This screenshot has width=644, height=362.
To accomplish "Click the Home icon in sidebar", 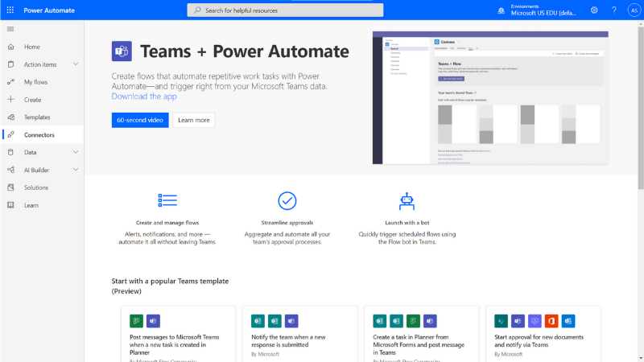I will point(11,47).
